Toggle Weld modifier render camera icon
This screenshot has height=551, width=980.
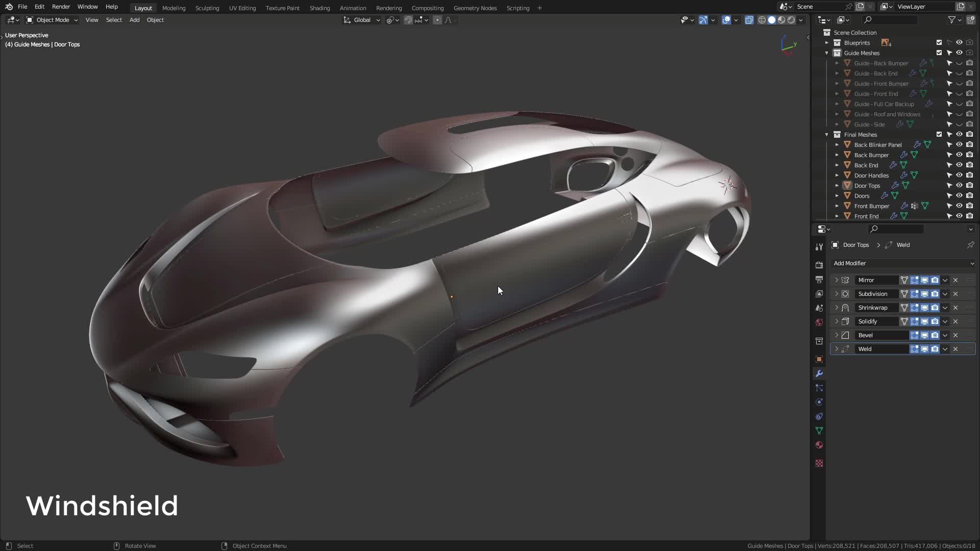935,349
